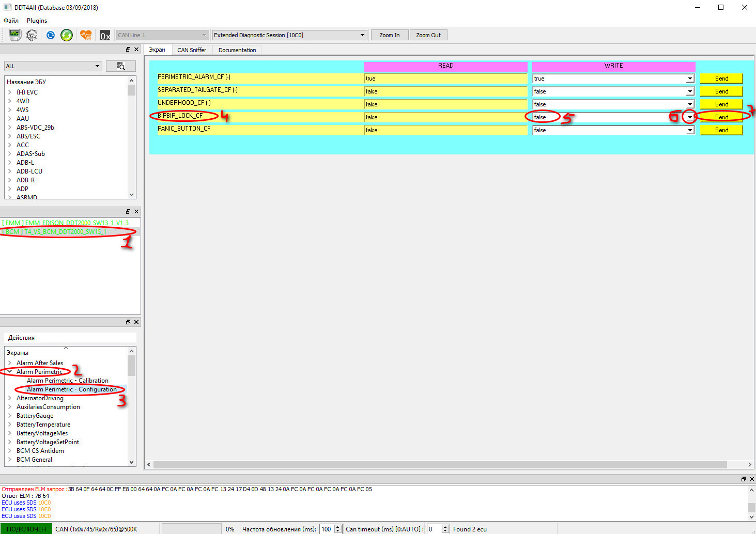Select the BCM CS Antidem tree item
This screenshot has width=756, height=534.
coord(40,451)
